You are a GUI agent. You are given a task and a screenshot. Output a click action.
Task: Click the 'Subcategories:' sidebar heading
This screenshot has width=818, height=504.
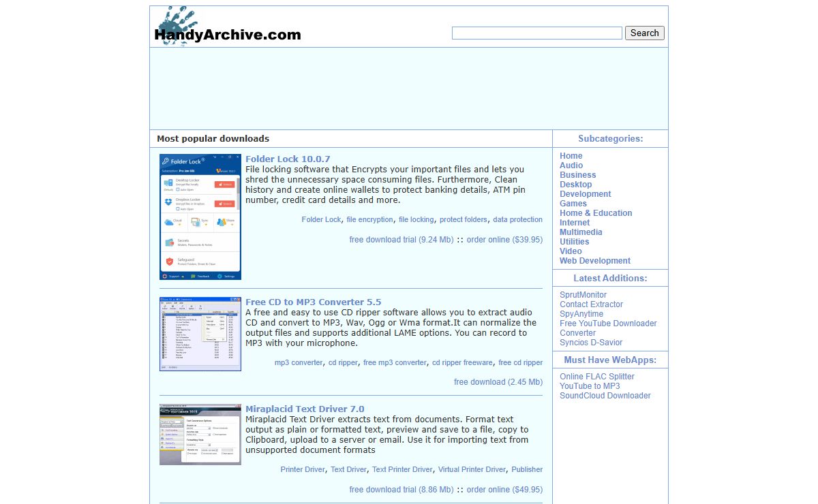point(611,138)
